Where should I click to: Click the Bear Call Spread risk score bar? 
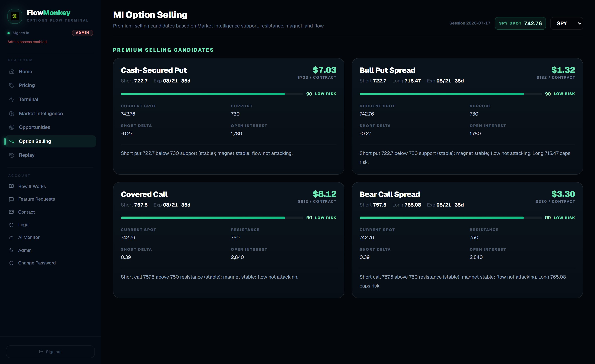click(451, 218)
